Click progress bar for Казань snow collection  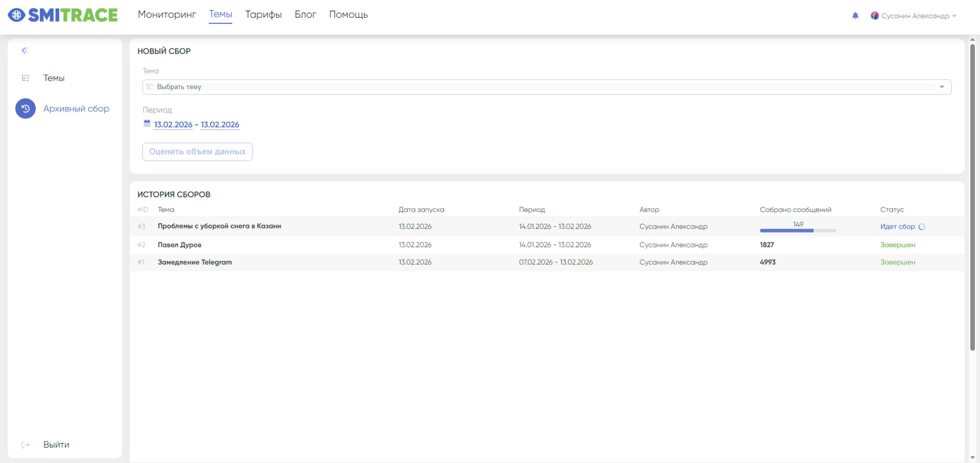798,230
